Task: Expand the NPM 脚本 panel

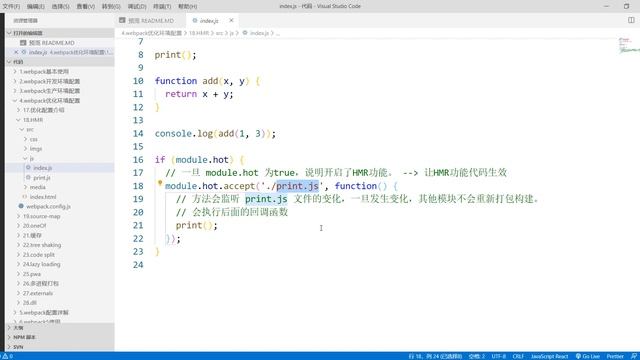Action: pos(60,337)
